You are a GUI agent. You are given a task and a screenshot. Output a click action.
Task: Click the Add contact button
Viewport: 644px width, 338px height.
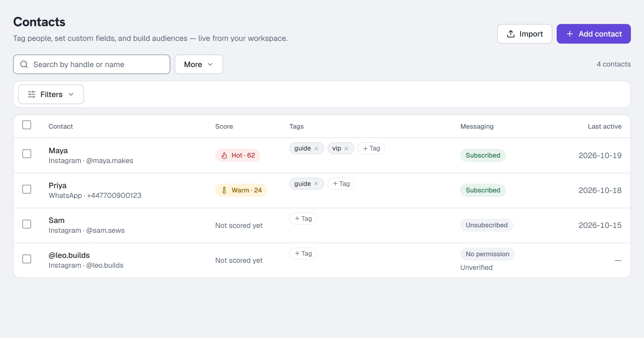[594, 34]
